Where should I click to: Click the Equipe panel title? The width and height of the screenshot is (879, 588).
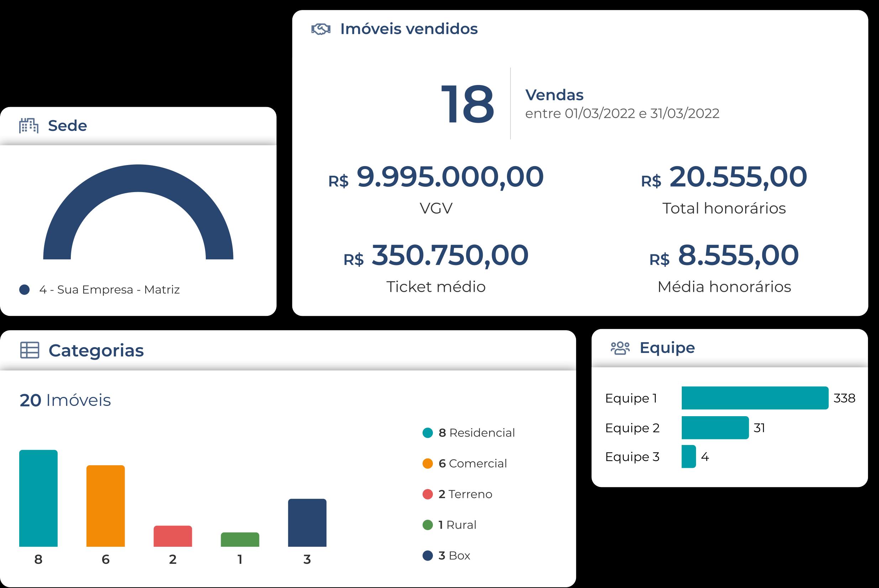point(667,348)
